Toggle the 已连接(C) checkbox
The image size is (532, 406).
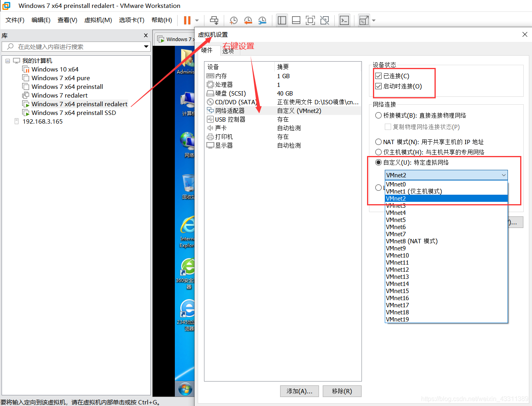378,76
